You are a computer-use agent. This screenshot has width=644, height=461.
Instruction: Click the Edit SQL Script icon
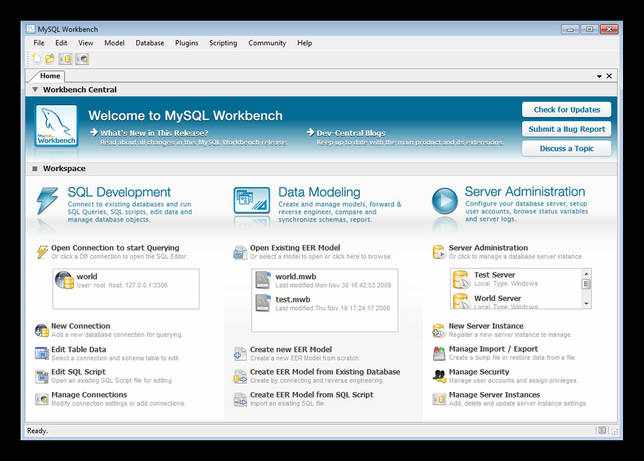click(x=41, y=376)
